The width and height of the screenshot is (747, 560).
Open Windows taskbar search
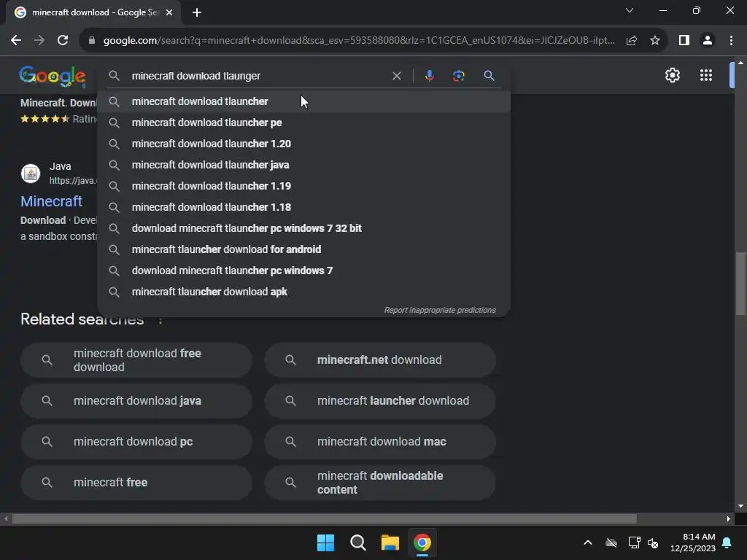(357, 542)
